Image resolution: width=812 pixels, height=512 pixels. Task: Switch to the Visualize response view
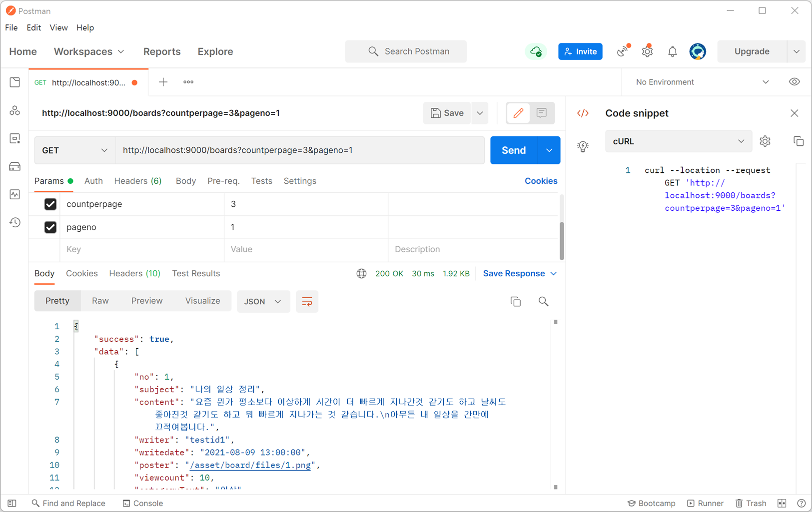202,301
